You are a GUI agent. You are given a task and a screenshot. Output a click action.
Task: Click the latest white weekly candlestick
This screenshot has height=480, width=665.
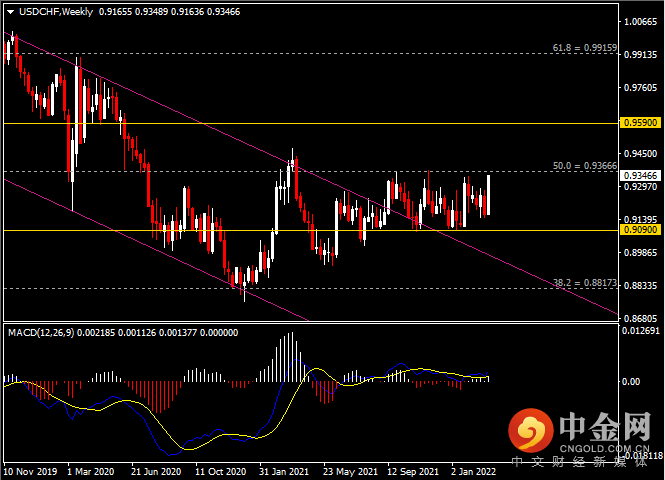(489, 195)
